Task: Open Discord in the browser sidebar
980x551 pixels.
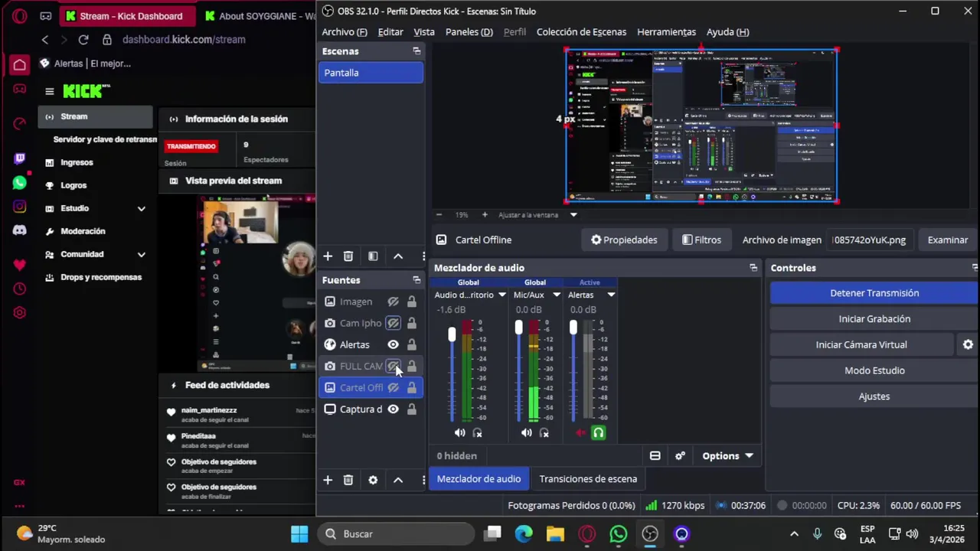Action: pos(20,230)
